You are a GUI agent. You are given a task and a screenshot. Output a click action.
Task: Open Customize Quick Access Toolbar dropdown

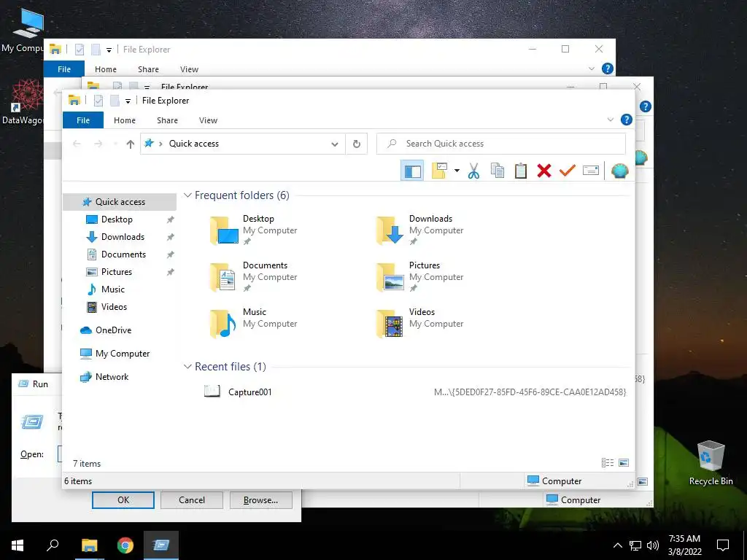pos(128,101)
